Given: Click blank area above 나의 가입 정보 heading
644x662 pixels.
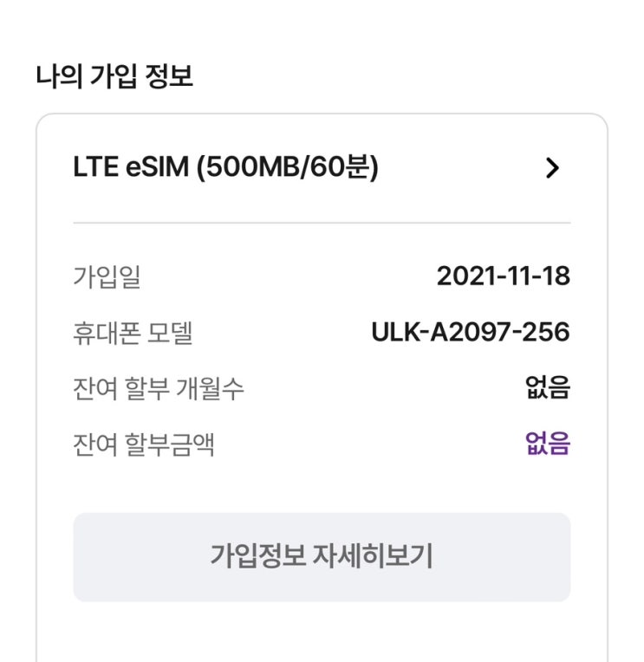Looking at the screenshot, I should [322, 26].
